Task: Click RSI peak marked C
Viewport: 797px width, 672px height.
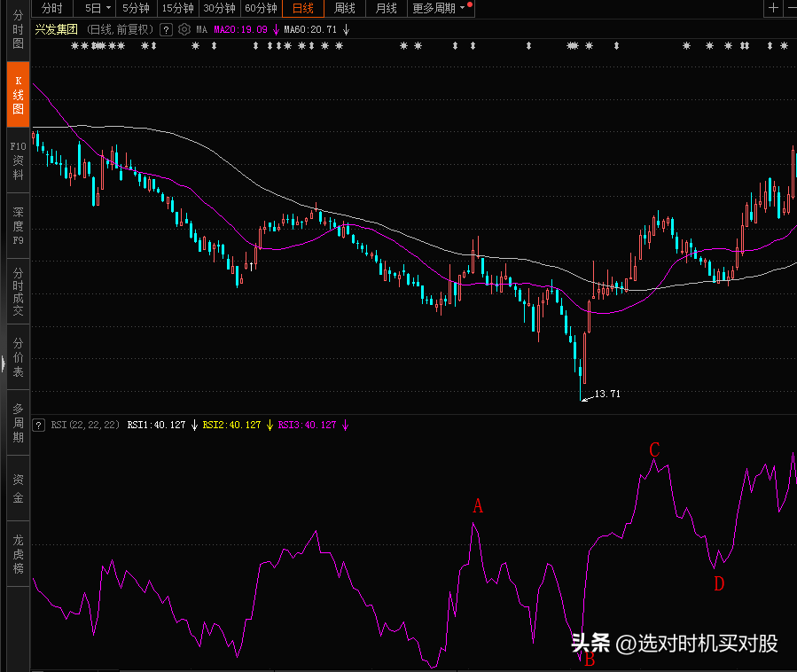Action: (654, 460)
